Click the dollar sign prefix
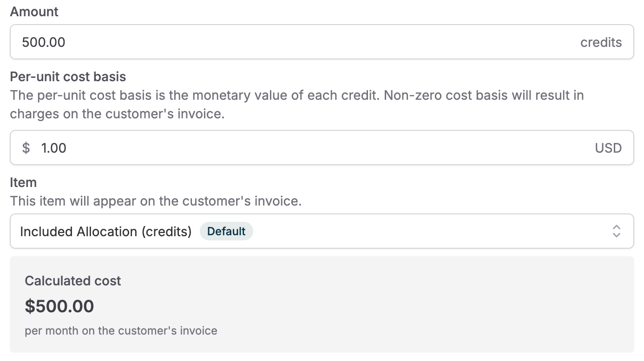The width and height of the screenshot is (644, 361). pos(26,148)
